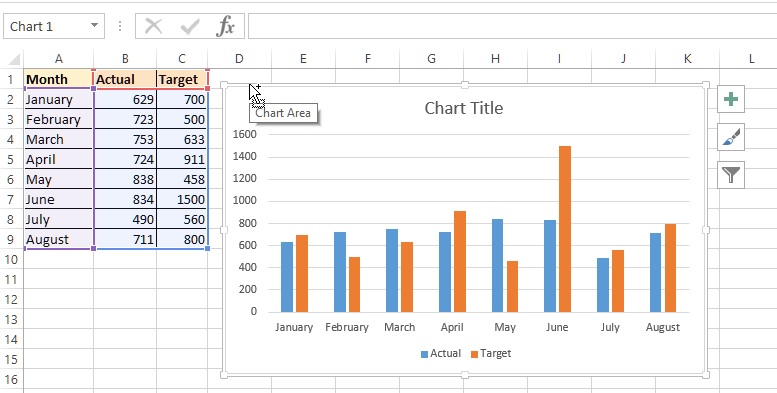Click cell with value 838
Image resolution: width=777 pixels, height=393 pixels.
tap(125, 179)
